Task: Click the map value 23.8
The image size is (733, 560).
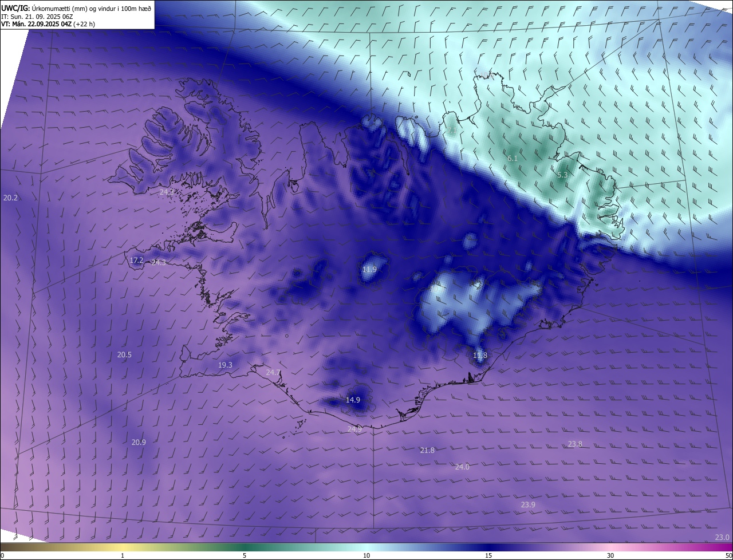Action: [575, 444]
